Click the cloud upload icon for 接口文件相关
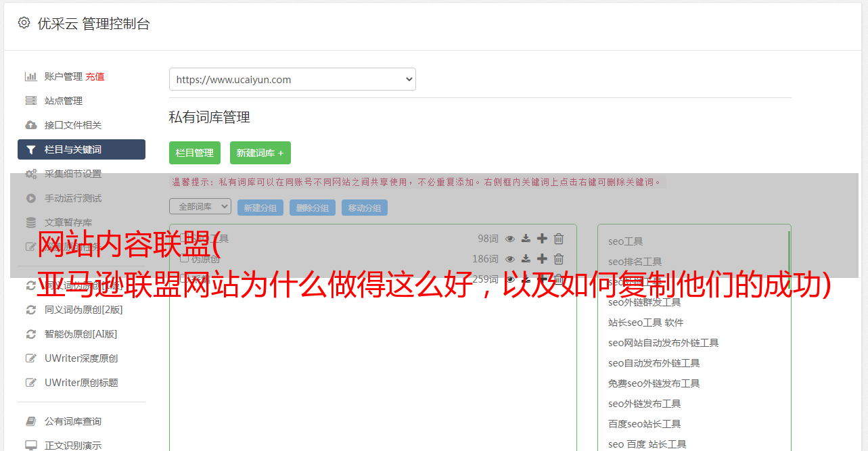The height and width of the screenshot is (451, 868). pos(30,125)
